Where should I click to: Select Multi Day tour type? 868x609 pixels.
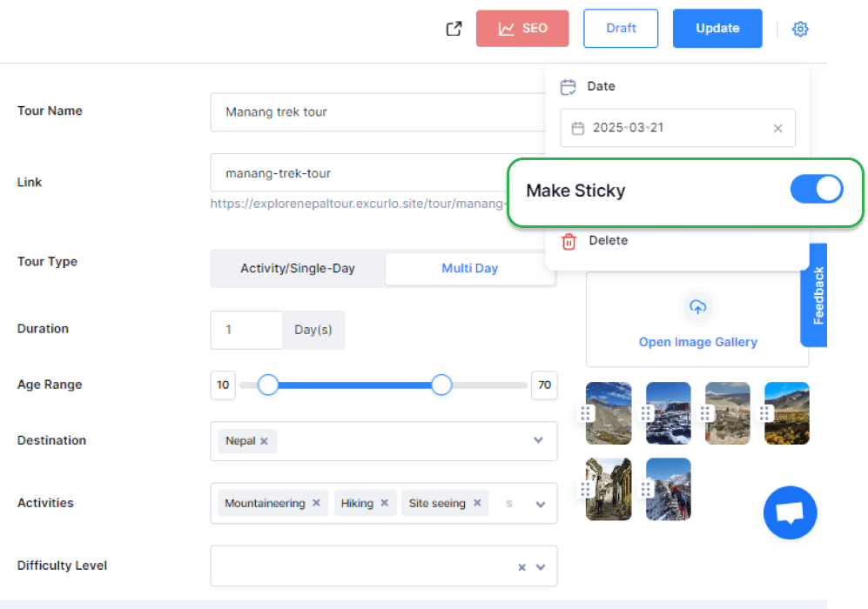[469, 268]
